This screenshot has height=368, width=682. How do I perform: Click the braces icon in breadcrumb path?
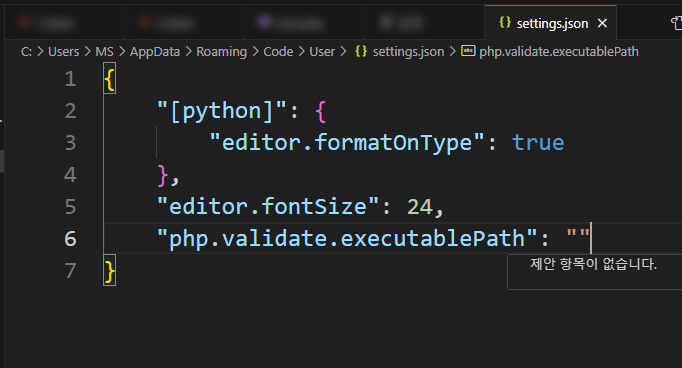pyautogui.click(x=361, y=51)
